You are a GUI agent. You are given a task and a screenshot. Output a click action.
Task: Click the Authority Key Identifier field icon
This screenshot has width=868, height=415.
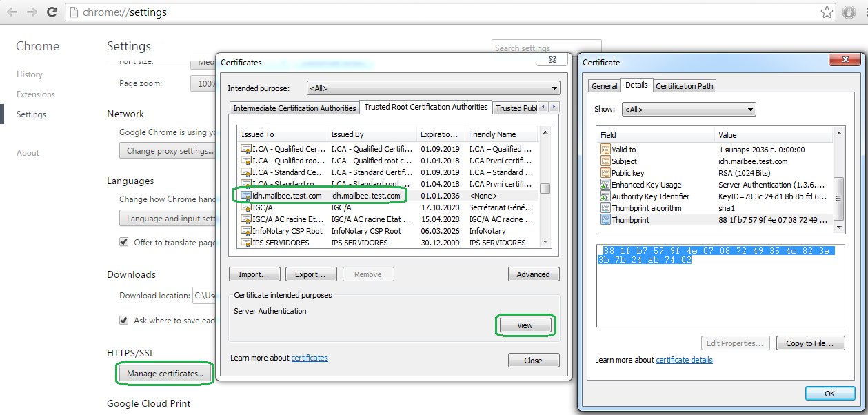pyautogui.click(x=605, y=196)
